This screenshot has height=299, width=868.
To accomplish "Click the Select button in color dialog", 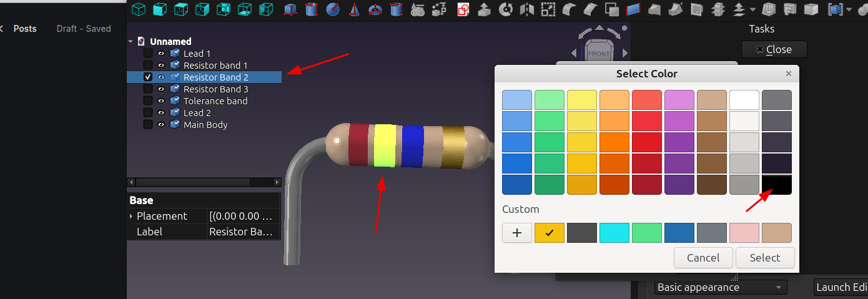I will coord(765,258).
